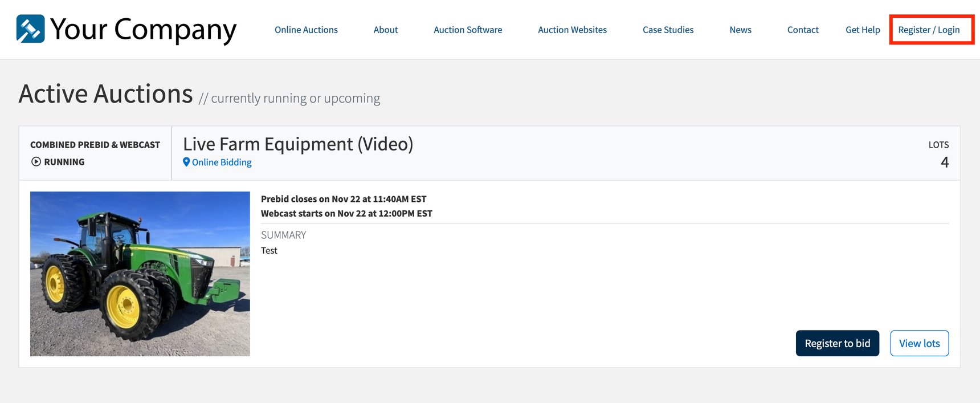Open the Contact page
The image size is (980, 403).
[803, 30]
